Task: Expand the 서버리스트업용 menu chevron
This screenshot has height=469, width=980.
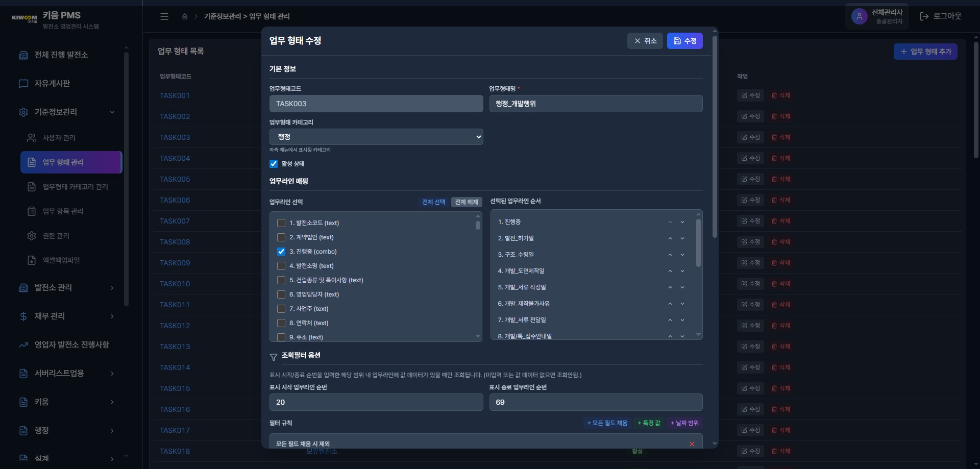Action: click(x=112, y=374)
